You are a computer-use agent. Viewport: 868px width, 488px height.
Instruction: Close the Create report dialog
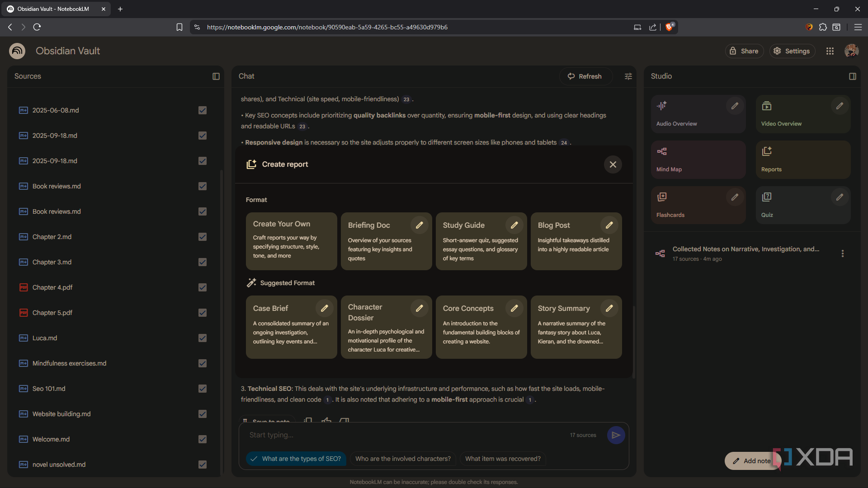coord(613,164)
